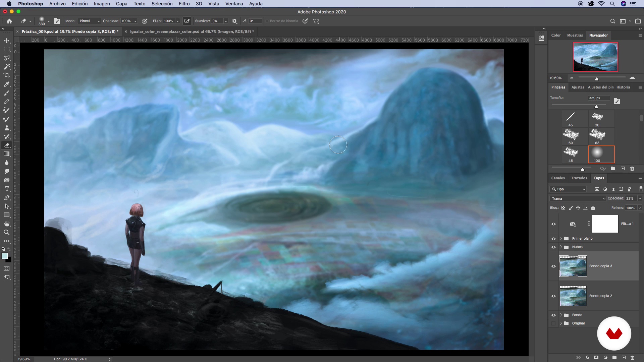The height and width of the screenshot is (362, 644).
Task: Expand the Primer plano group
Action: coord(561,239)
